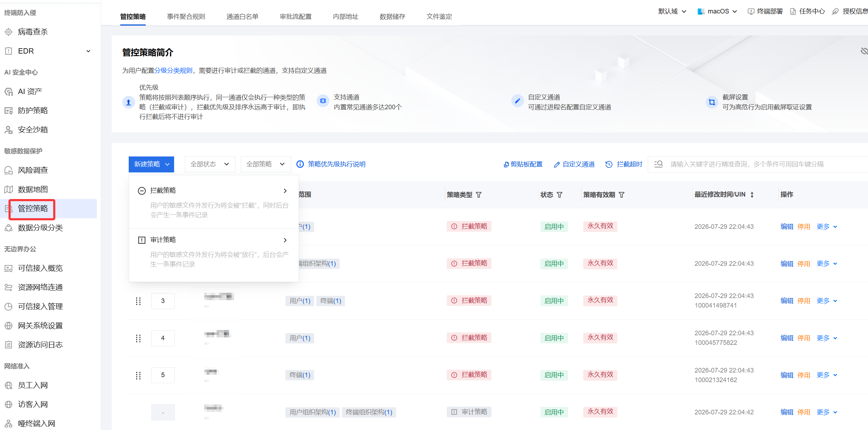Click the AI 资产 sidebar icon
The image size is (868, 430).
coord(9,92)
